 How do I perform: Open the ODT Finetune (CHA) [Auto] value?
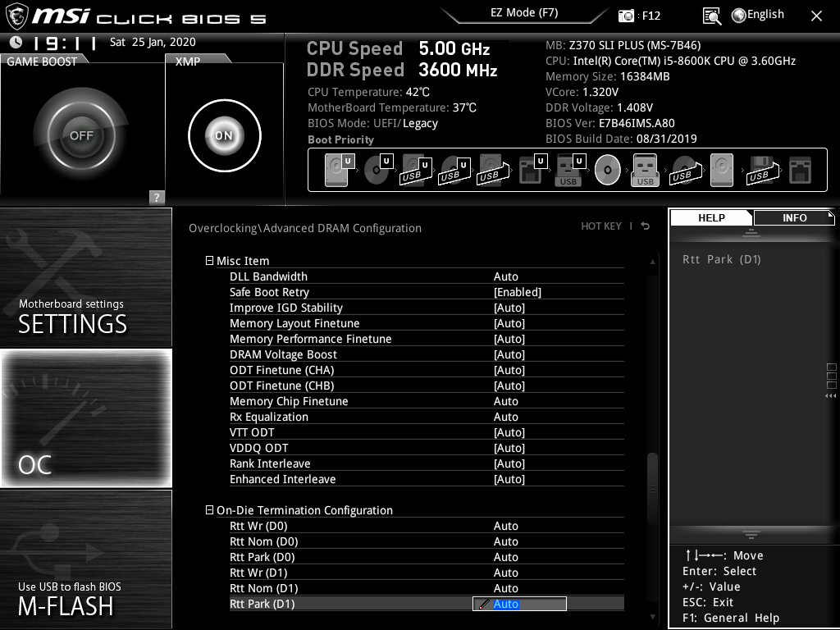click(x=509, y=370)
